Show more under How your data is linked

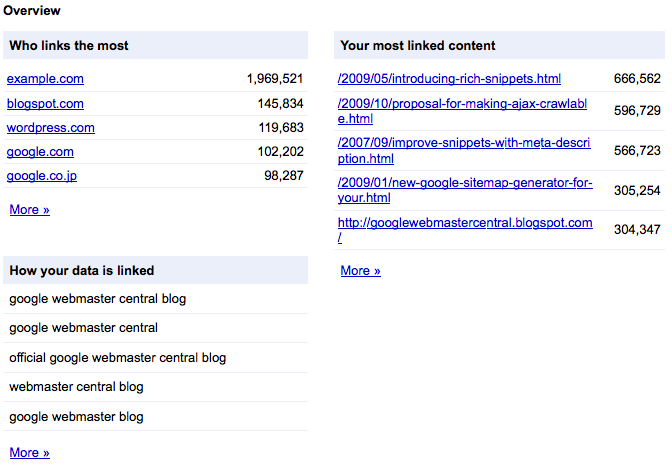[x=30, y=452]
